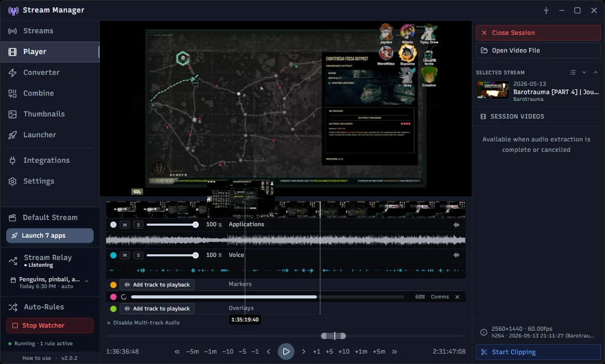Expand the scheduled stream Penguins, pinball dropdown
The image size is (605, 364).
[x=87, y=281]
